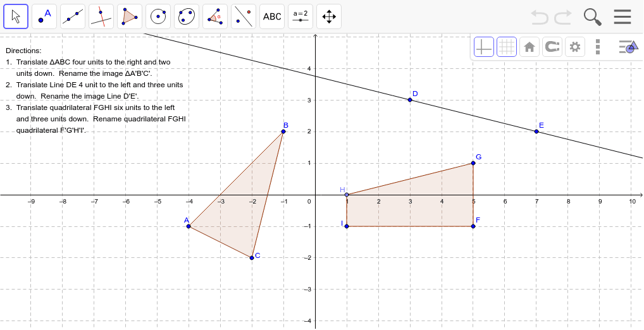
Task: Select the Ellipse tool
Action: point(187,16)
